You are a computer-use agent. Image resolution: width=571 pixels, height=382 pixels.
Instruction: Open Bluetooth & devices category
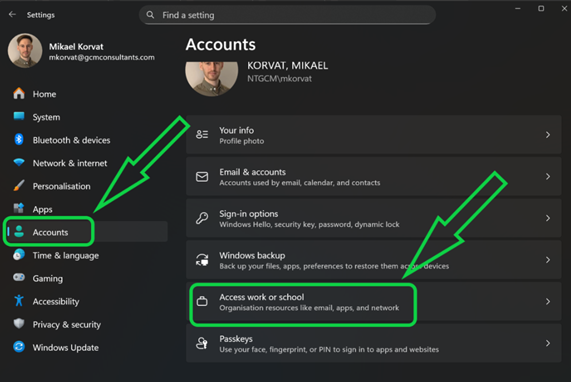[x=87, y=140]
